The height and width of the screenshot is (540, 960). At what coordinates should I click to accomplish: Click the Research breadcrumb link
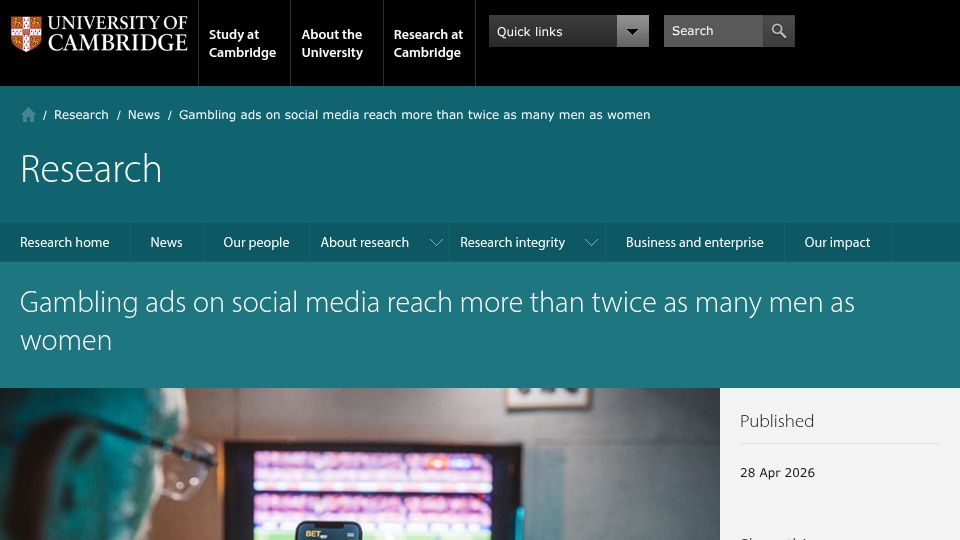(x=81, y=115)
